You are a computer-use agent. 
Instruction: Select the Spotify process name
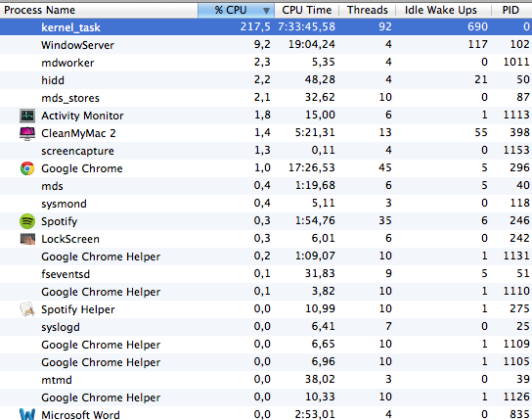(x=59, y=221)
